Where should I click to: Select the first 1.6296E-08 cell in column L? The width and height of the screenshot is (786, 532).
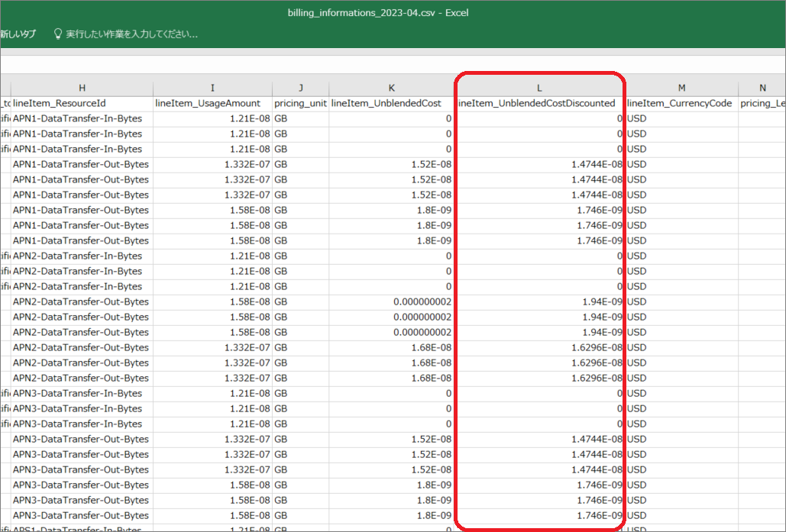539,347
